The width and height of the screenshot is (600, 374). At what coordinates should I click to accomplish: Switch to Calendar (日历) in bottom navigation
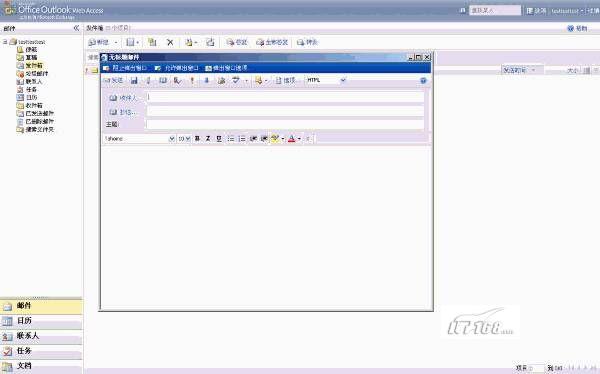pyautogui.click(x=41, y=321)
